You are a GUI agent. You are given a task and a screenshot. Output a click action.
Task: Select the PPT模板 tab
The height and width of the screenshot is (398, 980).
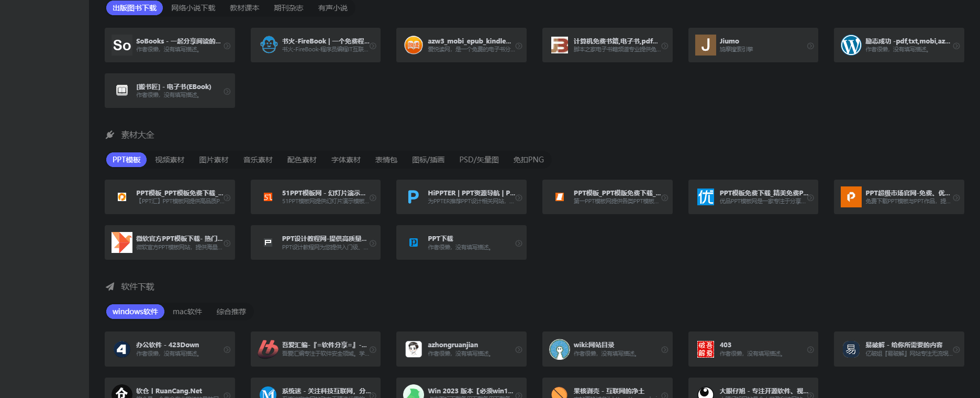126,160
